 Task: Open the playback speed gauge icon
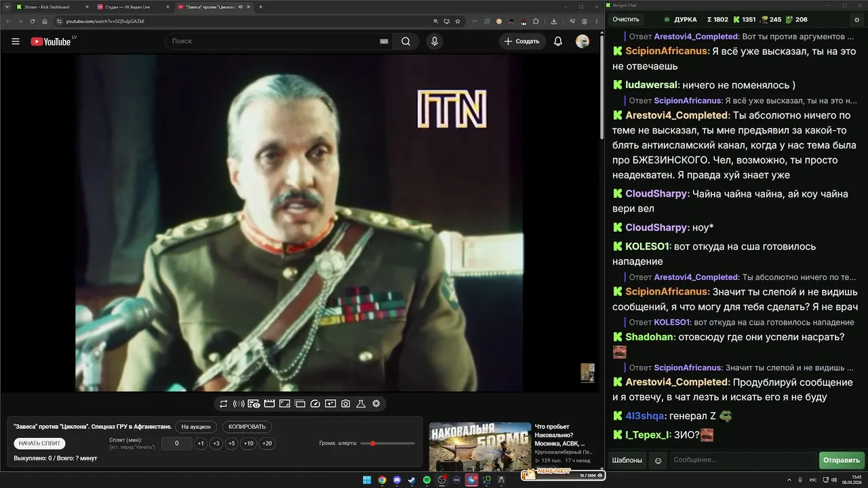[315, 404]
